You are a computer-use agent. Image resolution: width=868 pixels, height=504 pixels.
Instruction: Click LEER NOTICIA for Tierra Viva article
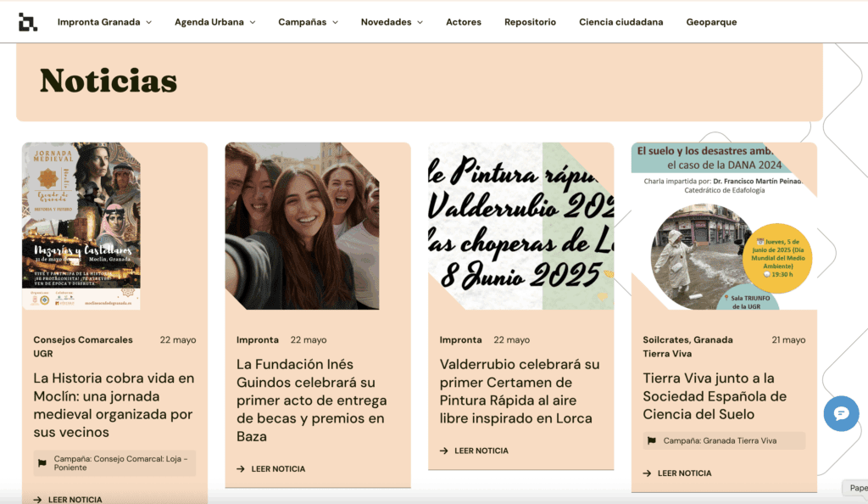(x=685, y=473)
